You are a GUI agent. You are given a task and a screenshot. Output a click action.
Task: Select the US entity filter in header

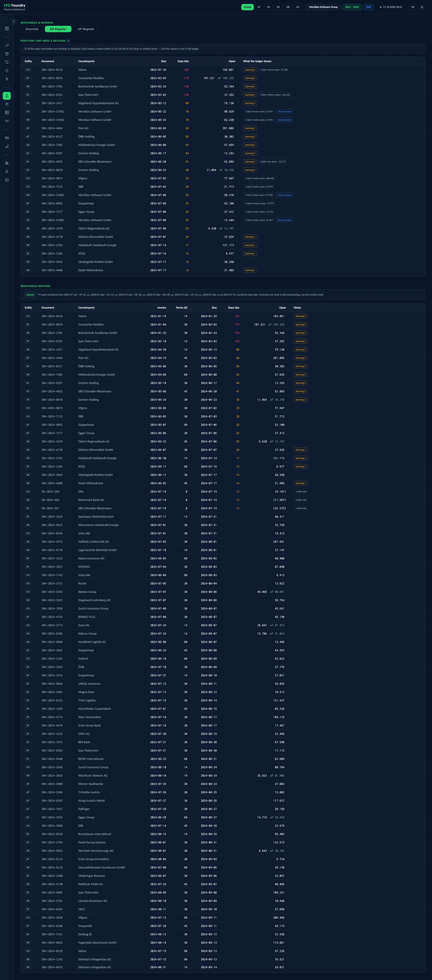(x=298, y=7)
